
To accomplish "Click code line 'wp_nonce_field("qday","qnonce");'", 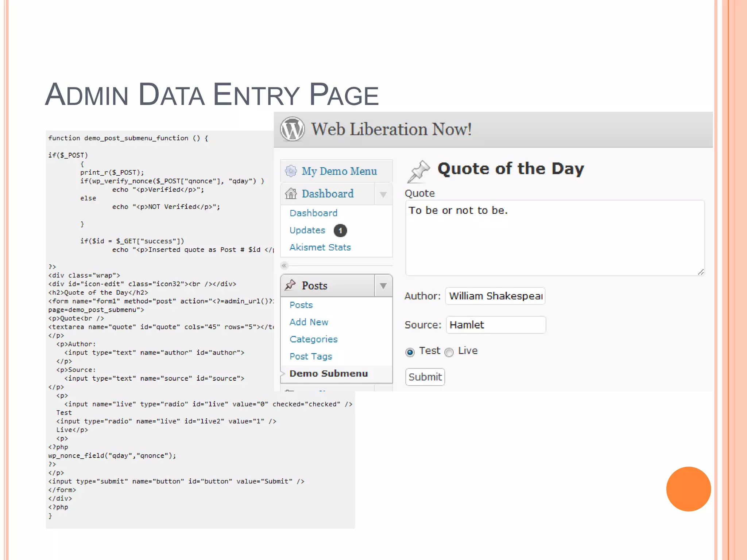I will (112, 456).
